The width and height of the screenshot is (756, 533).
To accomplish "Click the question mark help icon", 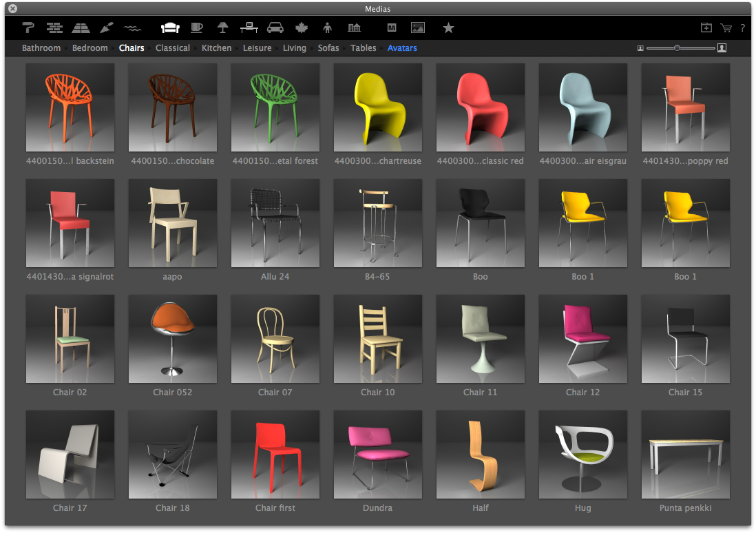I will point(742,28).
